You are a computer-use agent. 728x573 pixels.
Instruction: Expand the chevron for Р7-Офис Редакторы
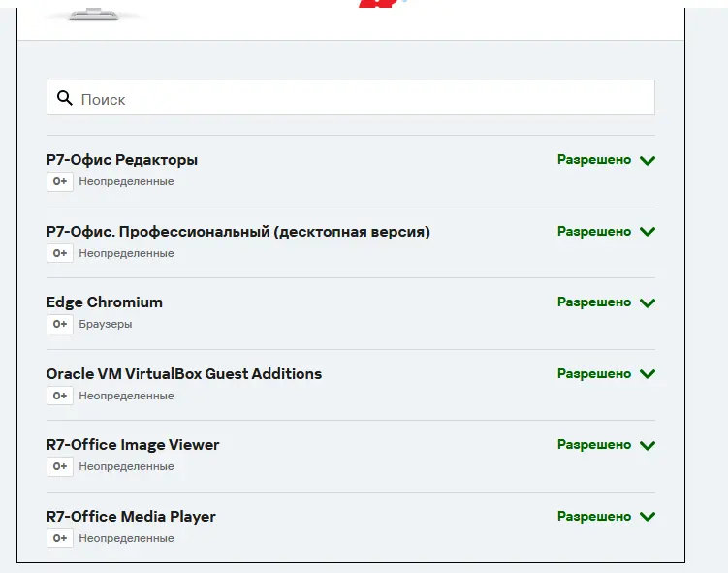648,161
